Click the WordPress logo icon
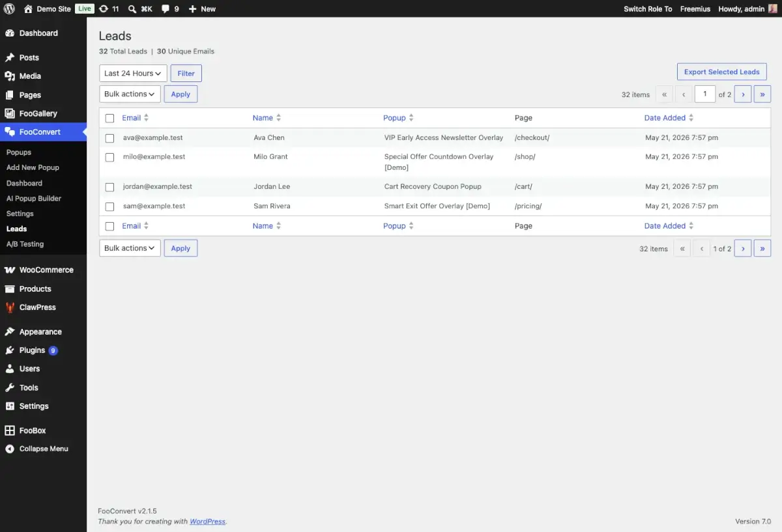The width and height of the screenshot is (782, 532). coord(10,9)
